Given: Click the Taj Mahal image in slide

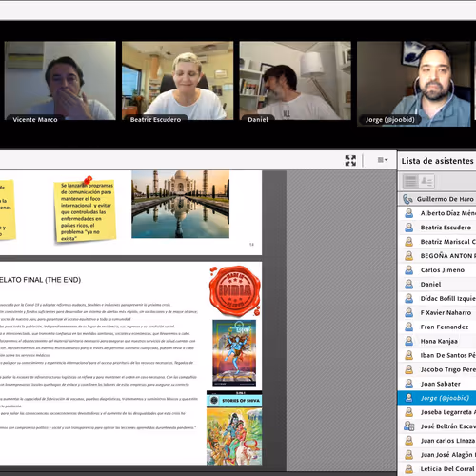Looking at the screenshot, I should pyautogui.click(x=181, y=204).
